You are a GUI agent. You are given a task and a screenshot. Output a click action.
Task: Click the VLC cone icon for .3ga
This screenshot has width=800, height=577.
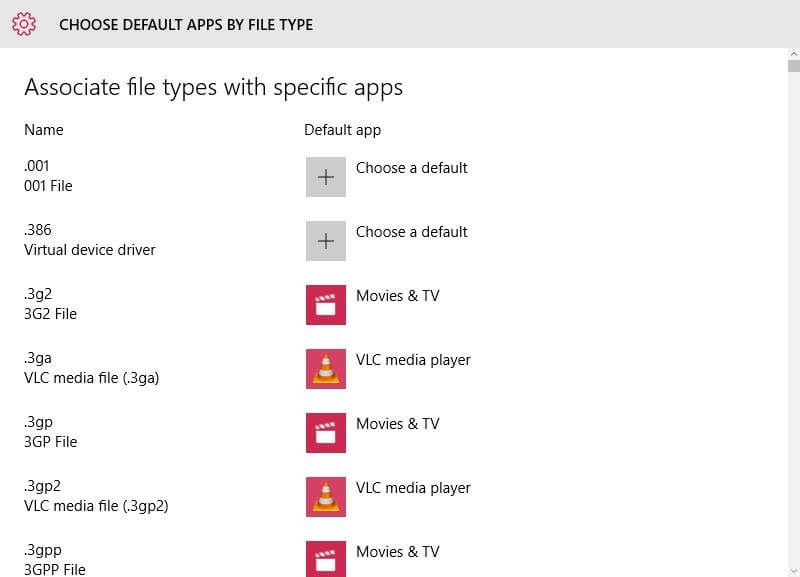point(326,369)
